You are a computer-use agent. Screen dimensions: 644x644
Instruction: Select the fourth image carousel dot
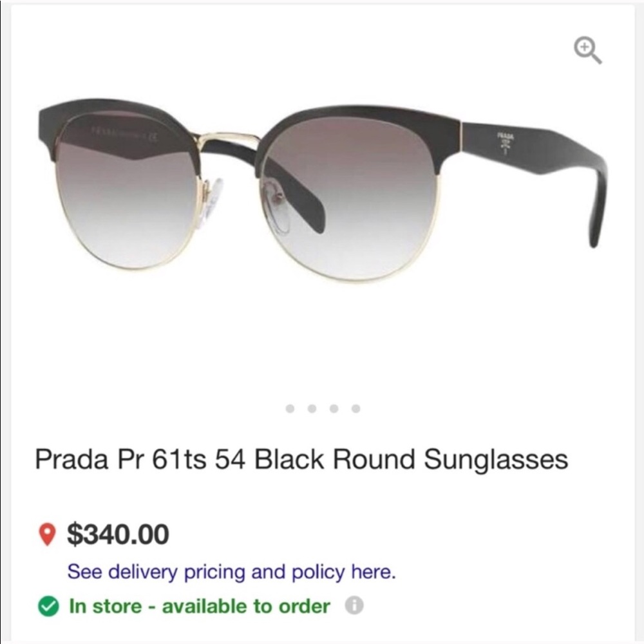[355, 407]
